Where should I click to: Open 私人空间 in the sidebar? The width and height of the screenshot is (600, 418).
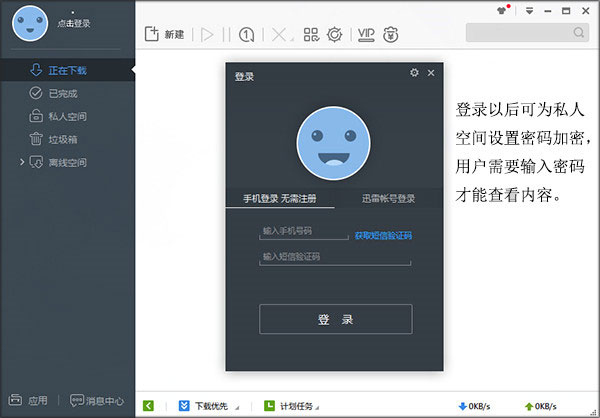(67, 116)
